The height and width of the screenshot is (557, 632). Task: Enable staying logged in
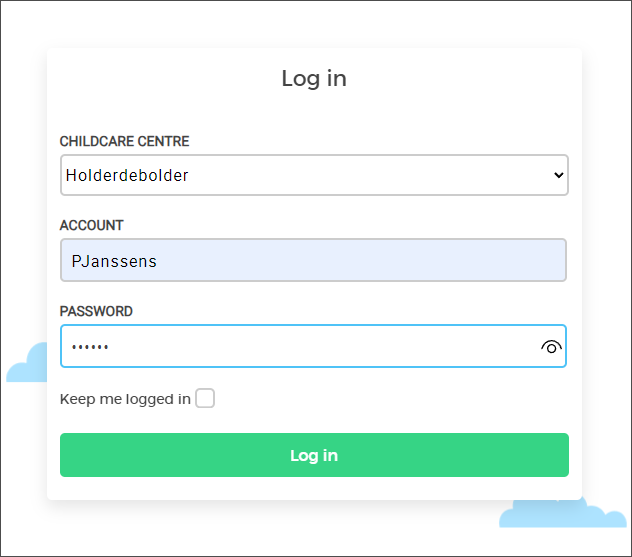click(205, 399)
